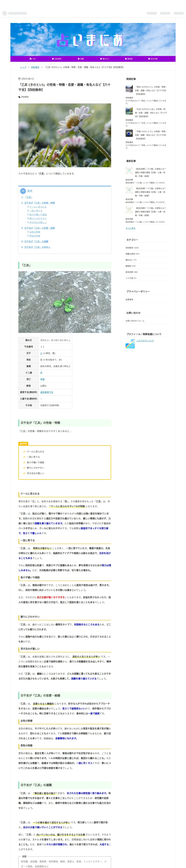Viewport: 186px width, 868px height.
Task: Select category 数秘術 (15)
Action: (x=131, y=266)
